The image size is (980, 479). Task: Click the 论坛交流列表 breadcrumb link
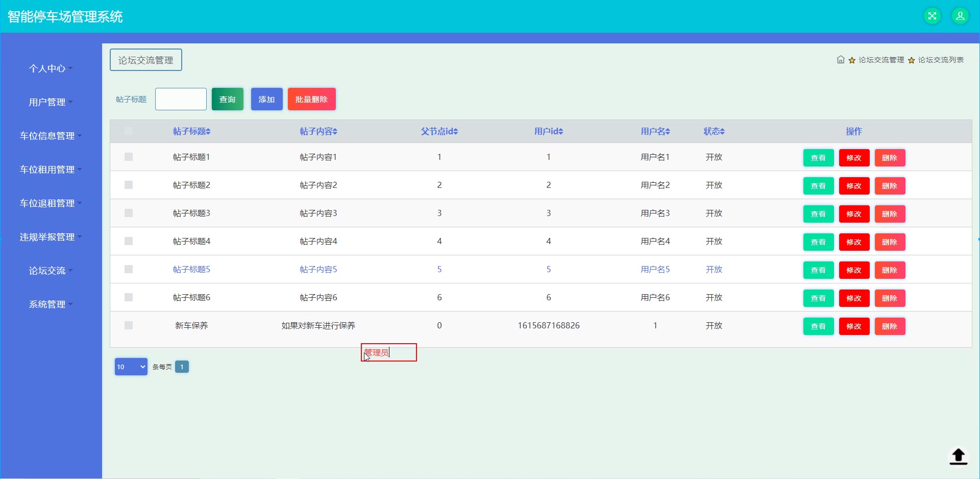[941, 60]
